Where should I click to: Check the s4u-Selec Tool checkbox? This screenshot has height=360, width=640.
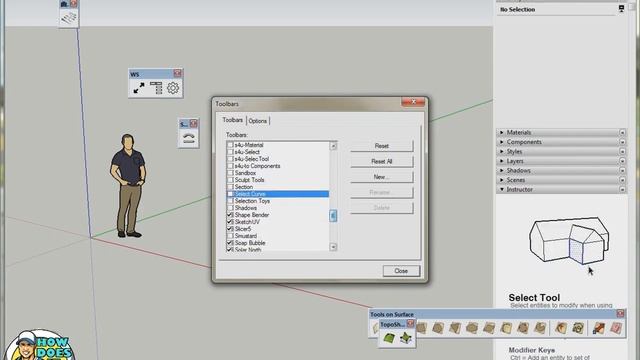(x=230, y=159)
